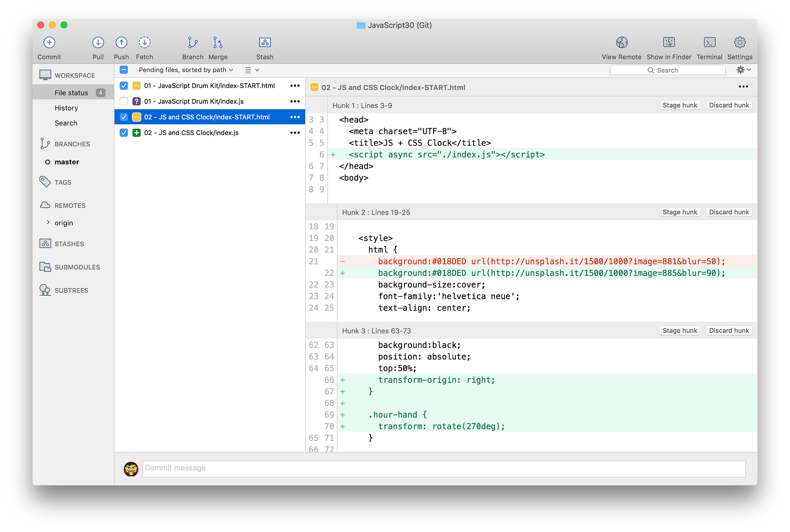Click Show in Finder icon
This screenshot has height=532, width=790.
tap(669, 42)
